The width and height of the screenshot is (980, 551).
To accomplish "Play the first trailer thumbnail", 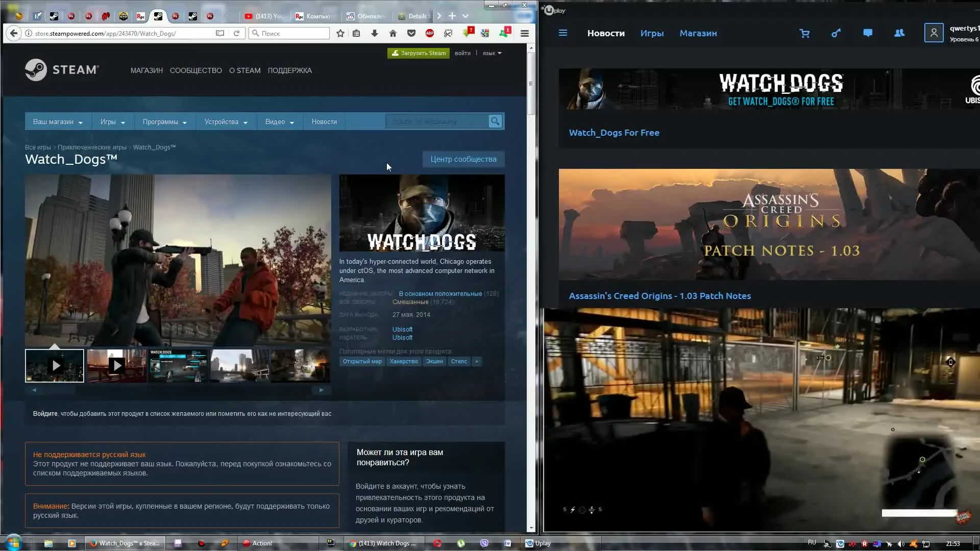I will coord(55,366).
